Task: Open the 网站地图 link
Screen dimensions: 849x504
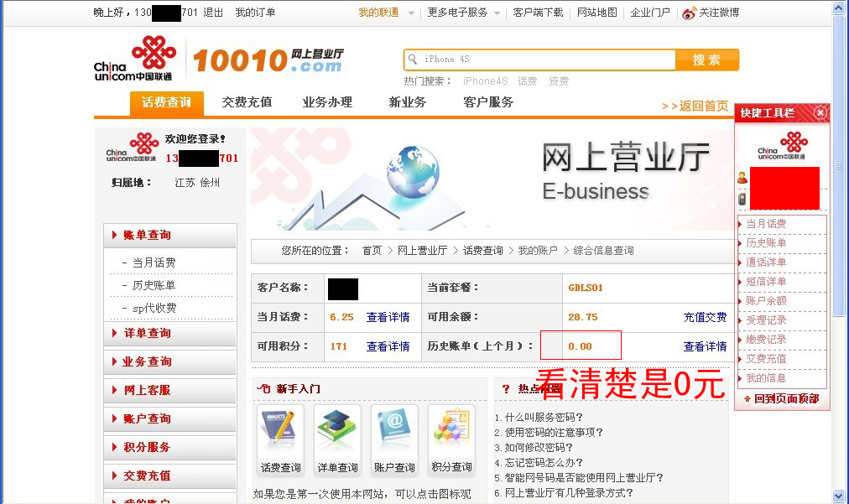Action: [597, 13]
